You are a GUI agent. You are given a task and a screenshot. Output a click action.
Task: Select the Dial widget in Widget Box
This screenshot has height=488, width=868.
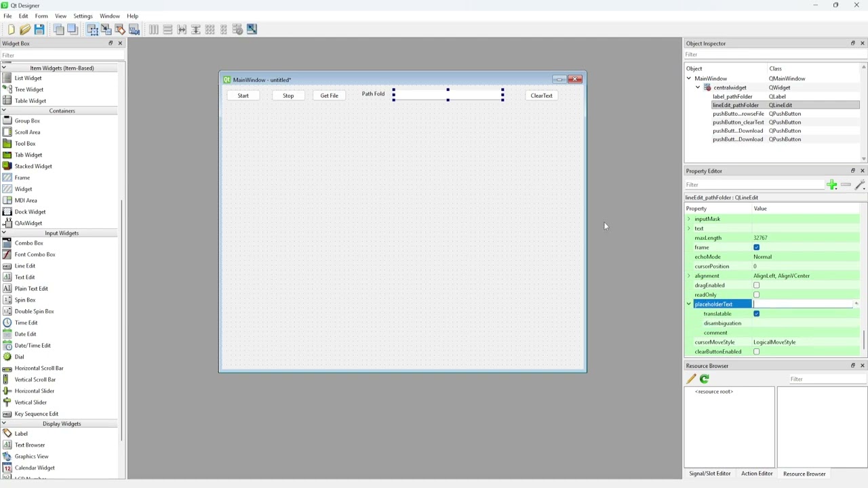19,357
